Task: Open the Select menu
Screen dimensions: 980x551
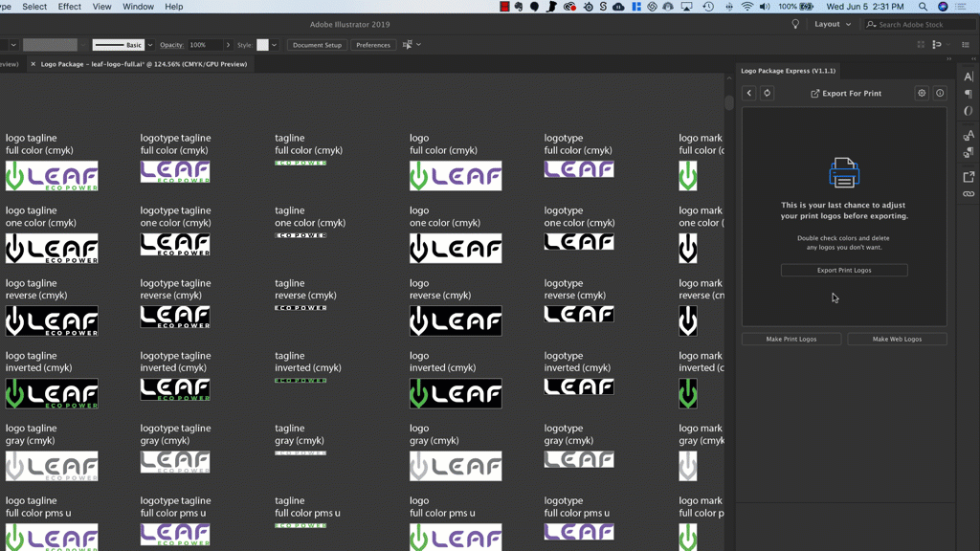Action: (x=34, y=7)
